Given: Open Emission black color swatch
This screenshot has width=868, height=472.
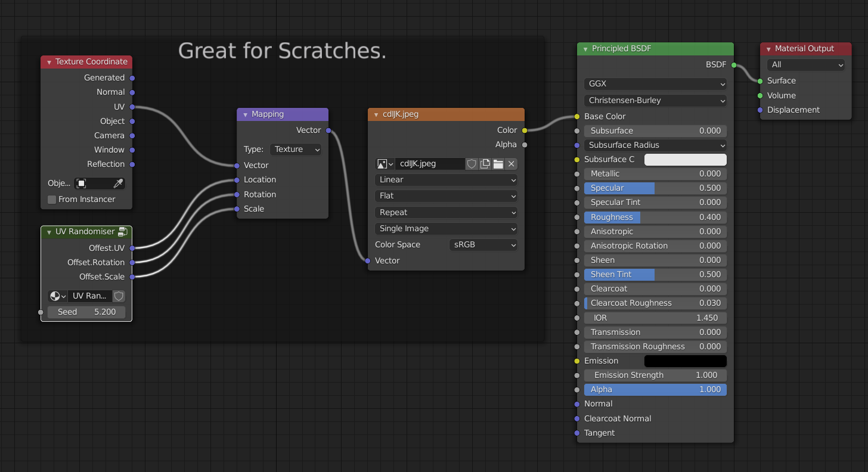Looking at the screenshot, I should 686,361.
